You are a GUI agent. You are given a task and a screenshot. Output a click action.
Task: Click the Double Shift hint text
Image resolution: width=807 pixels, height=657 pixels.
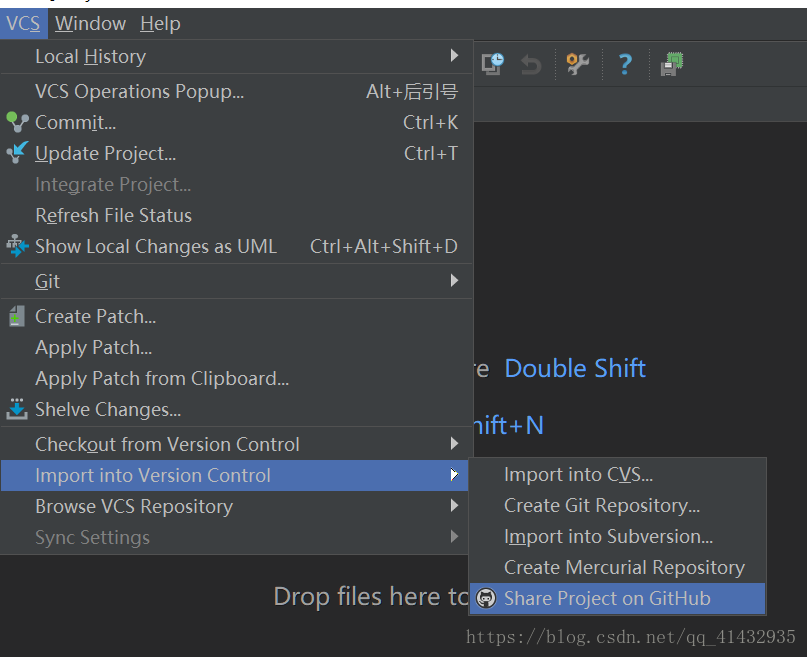575,368
